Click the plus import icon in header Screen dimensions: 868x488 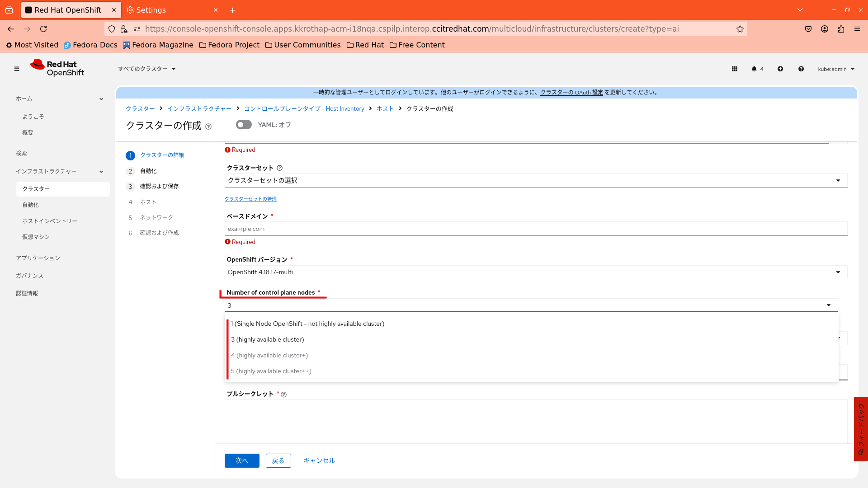click(x=780, y=69)
